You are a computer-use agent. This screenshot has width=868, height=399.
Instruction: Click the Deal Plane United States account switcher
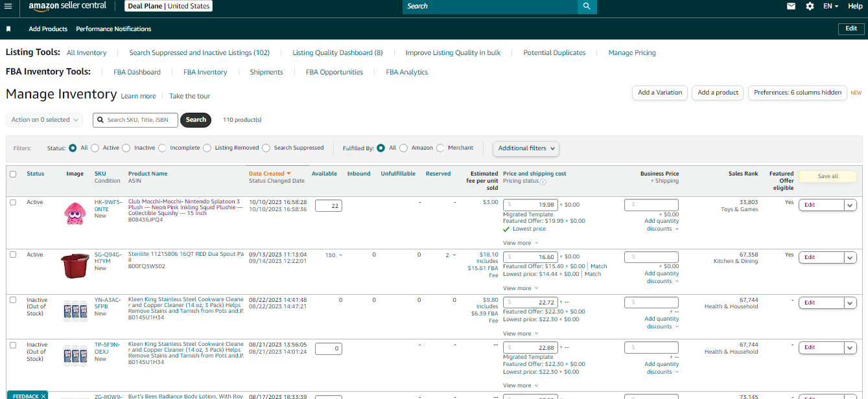click(x=169, y=6)
